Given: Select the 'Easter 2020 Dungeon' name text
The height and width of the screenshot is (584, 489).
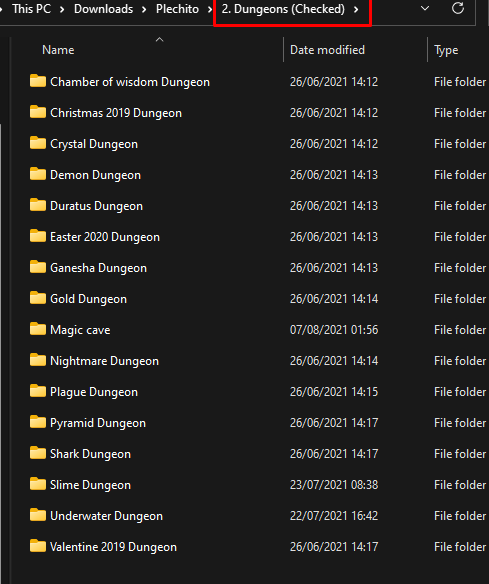Looking at the screenshot, I should (x=105, y=237).
